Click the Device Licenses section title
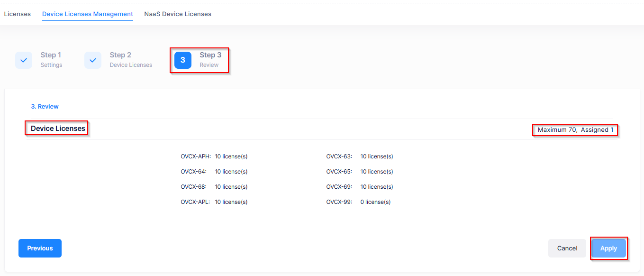Image resolution: width=644 pixels, height=276 pixels. pos(58,129)
